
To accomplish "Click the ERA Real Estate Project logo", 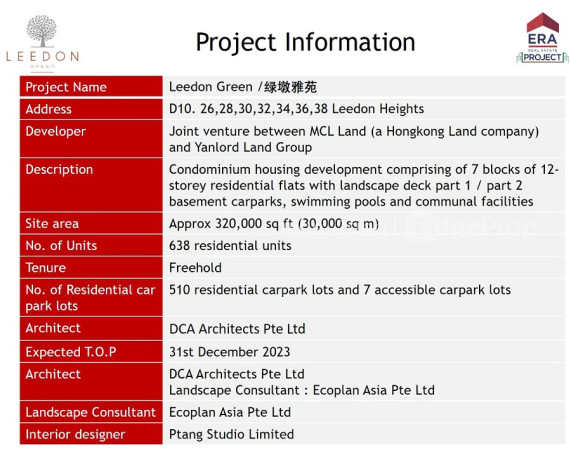I will click(x=542, y=38).
